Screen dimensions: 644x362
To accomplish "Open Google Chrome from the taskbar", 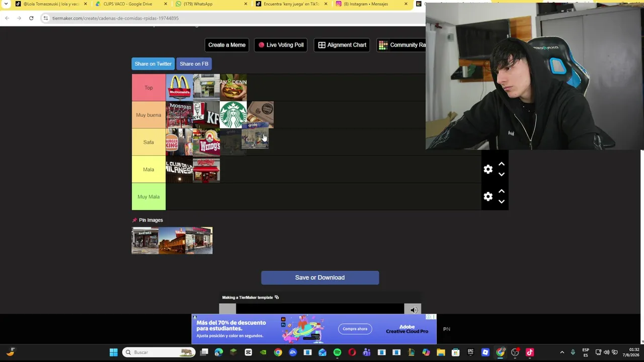I will 278,352.
